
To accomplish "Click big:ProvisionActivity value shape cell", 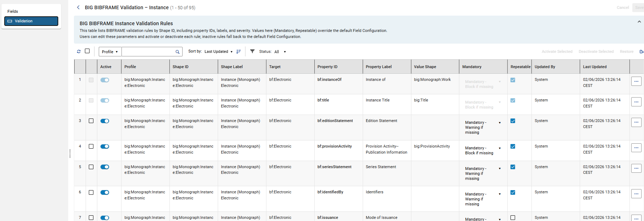I will (432, 147).
